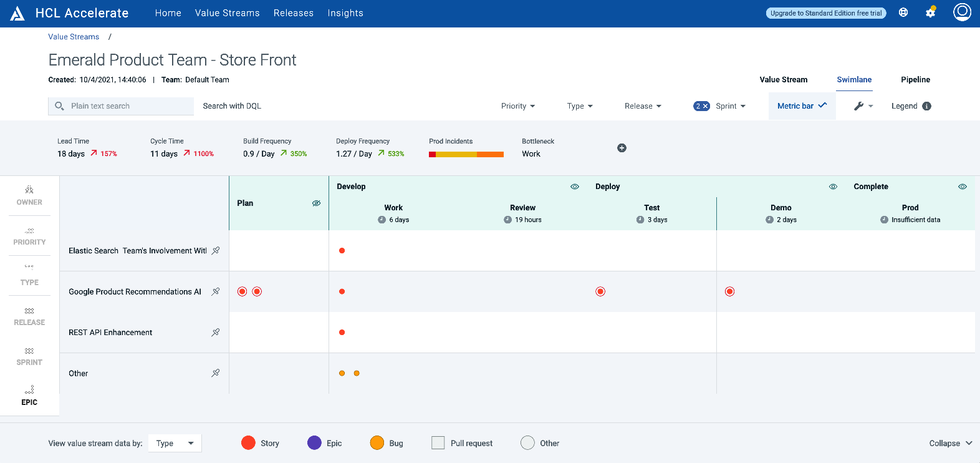980x463 pixels.
Task: Click the Plain text search field
Action: point(121,106)
